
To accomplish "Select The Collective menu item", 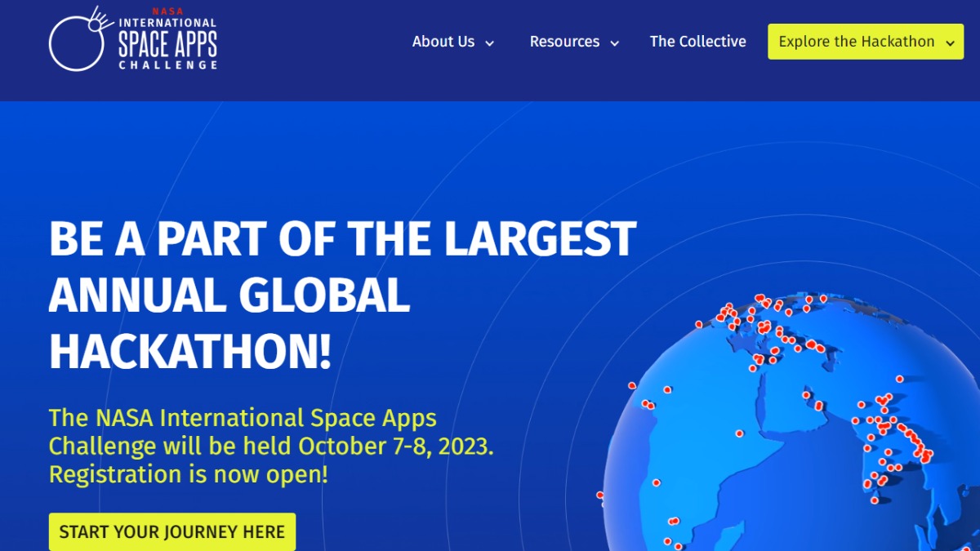I will click(698, 42).
